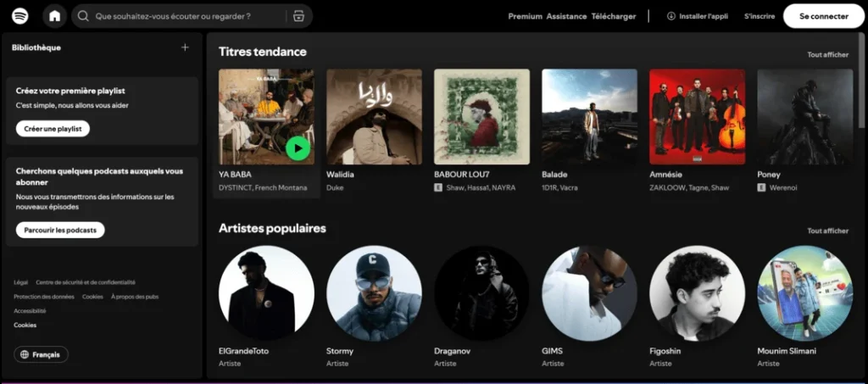This screenshot has width=868, height=384.
Task: Open Centre de sécurité et de confidentialité link
Action: pos(86,282)
